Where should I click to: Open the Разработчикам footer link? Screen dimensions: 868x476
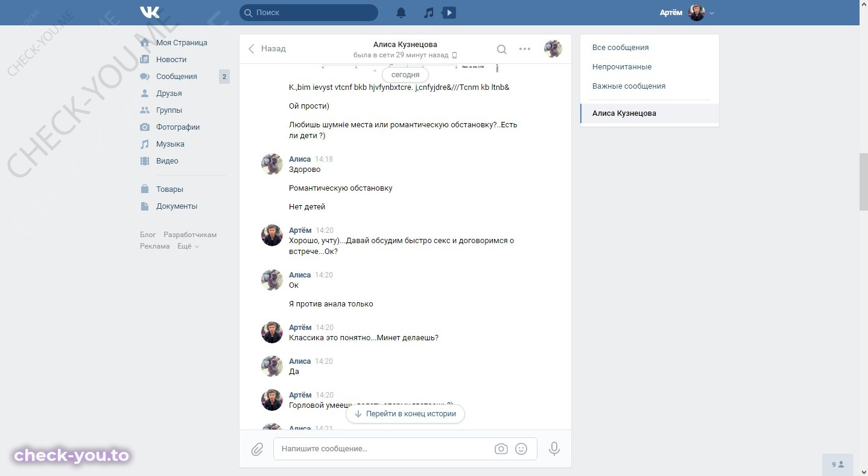190,235
